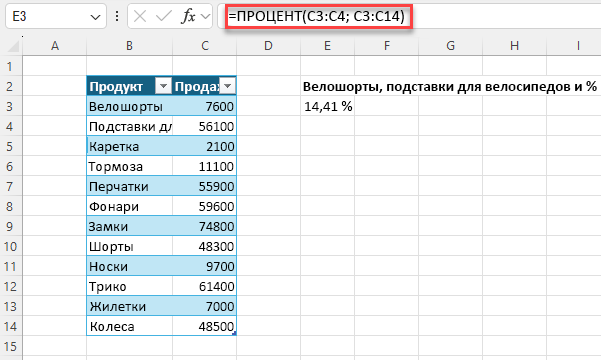Click the Велошорты cell
The width and height of the screenshot is (601, 360).
[x=130, y=106]
